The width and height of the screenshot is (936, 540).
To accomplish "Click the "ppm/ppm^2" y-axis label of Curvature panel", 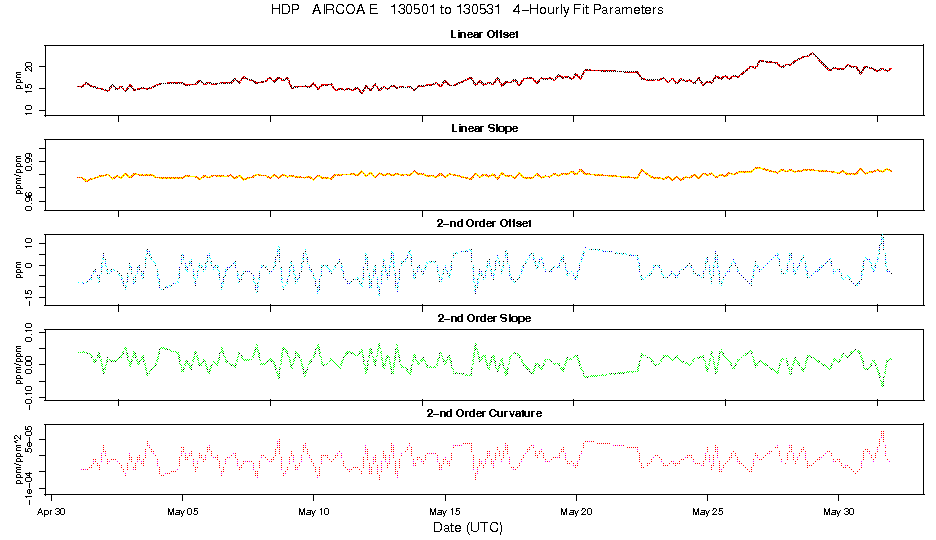I will (x=18, y=457).
